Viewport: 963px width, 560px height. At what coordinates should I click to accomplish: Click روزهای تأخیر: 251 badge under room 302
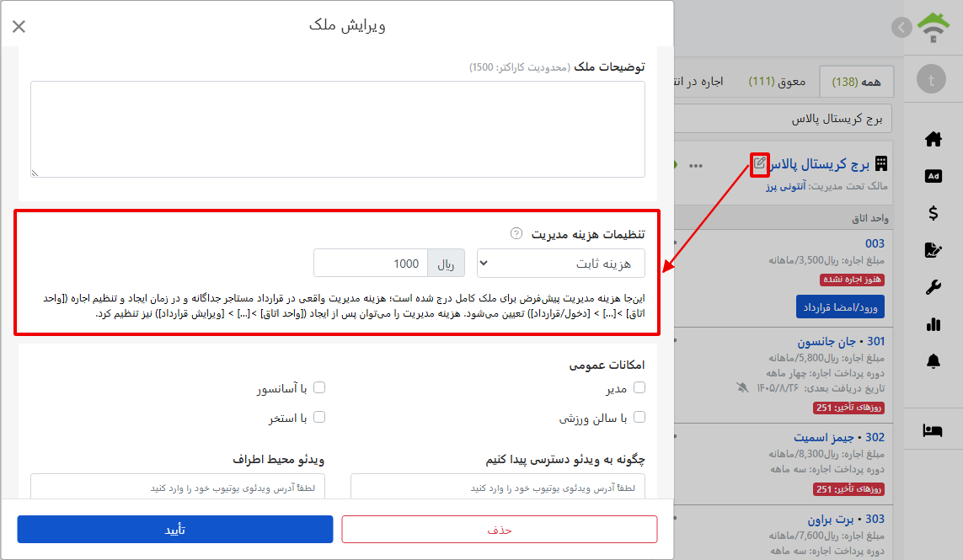tap(848, 489)
